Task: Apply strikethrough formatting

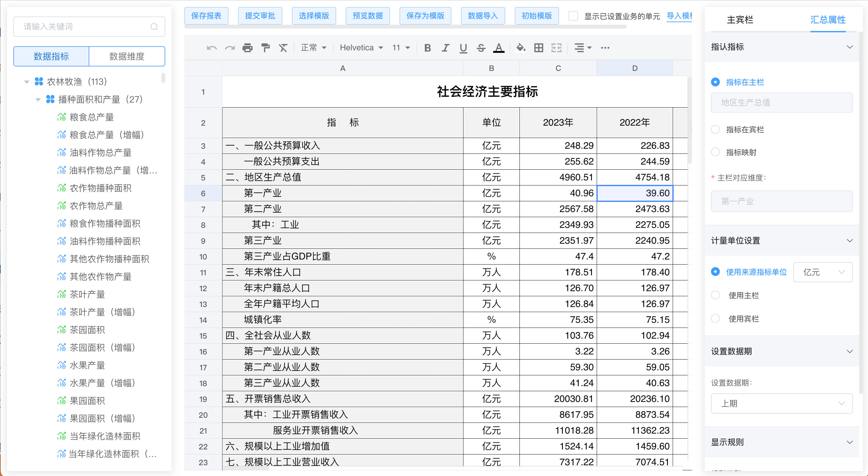Action: 481,48
